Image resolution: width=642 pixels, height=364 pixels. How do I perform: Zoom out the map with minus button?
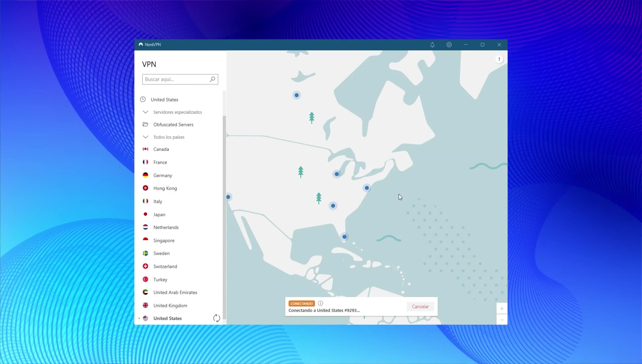click(x=502, y=320)
